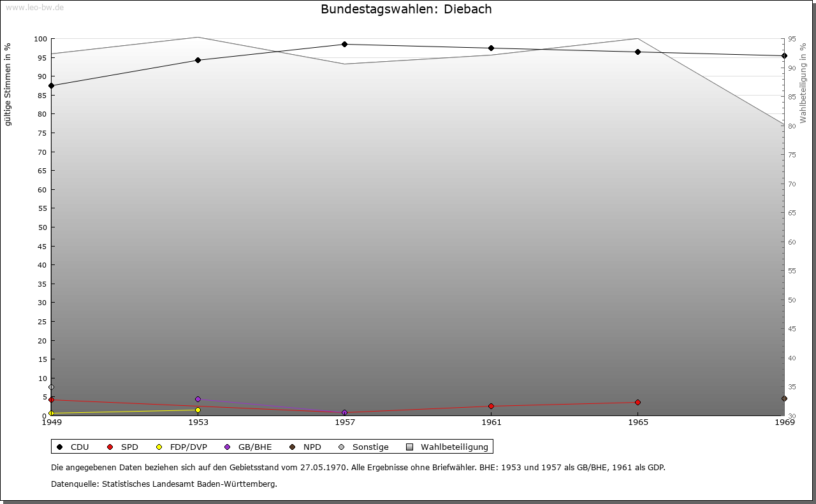
Task: Select the CDU data point for 1953
Action: point(198,61)
